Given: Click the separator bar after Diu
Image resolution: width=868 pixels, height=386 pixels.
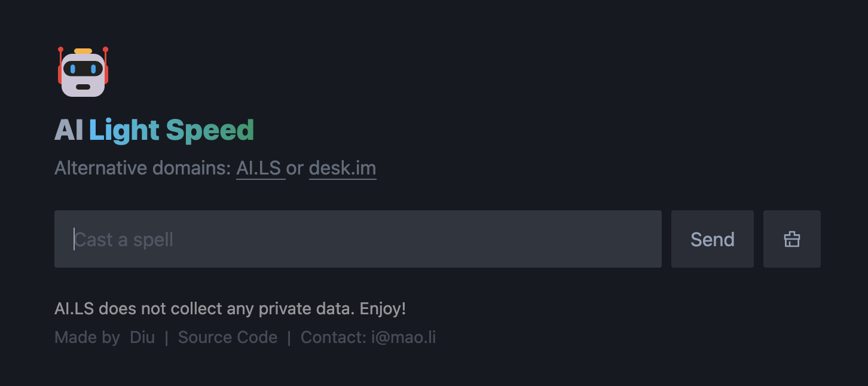Looking at the screenshot, I should coord(166,338).
